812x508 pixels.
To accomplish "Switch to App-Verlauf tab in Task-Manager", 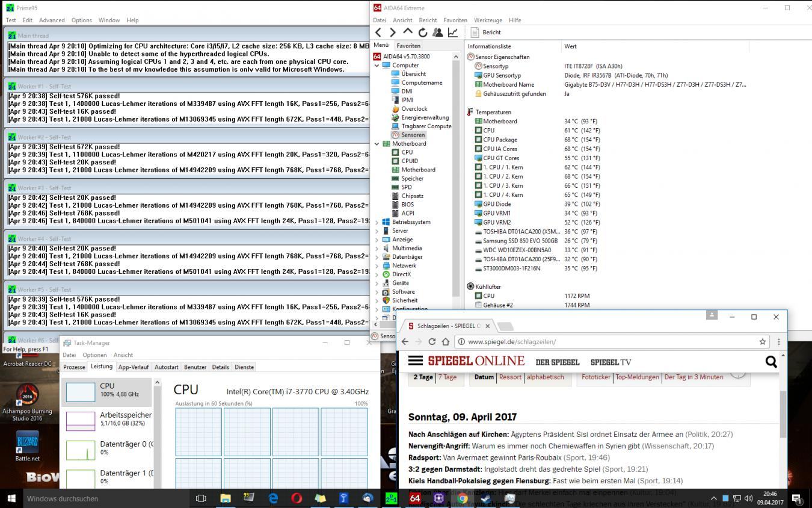I will (x=134, y=367).
